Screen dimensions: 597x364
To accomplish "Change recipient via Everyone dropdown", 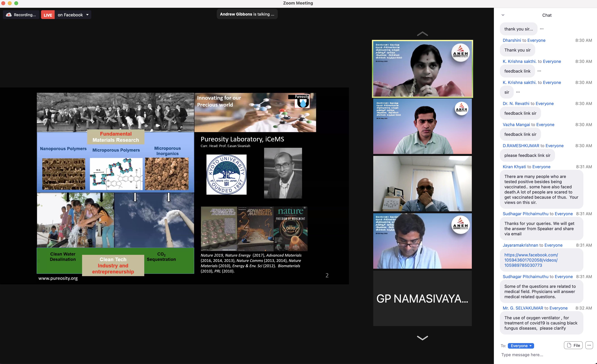I will (x=521, y=346).
